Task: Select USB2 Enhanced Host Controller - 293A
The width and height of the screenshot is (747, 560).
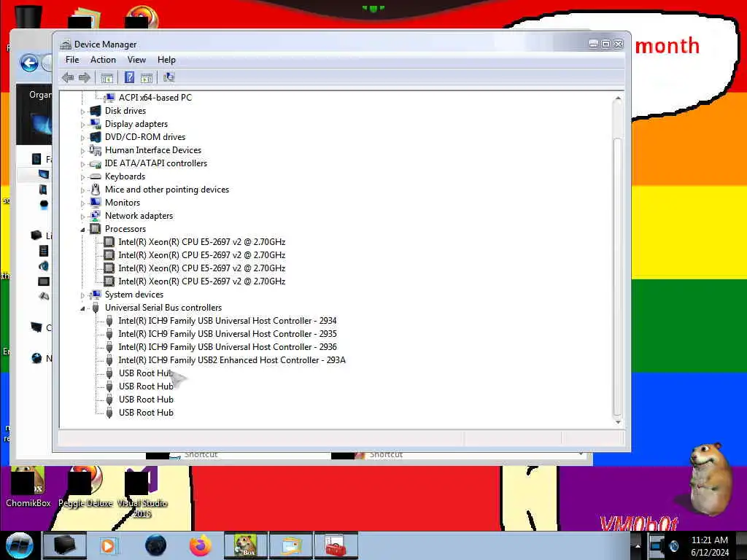Action: tap(232, 360)
